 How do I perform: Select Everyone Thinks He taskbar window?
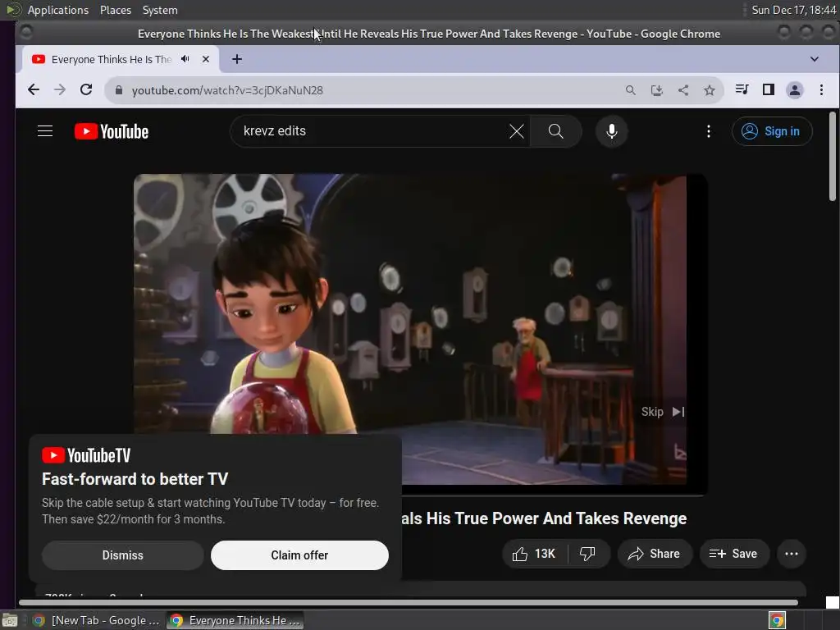[x=235, y=620]
